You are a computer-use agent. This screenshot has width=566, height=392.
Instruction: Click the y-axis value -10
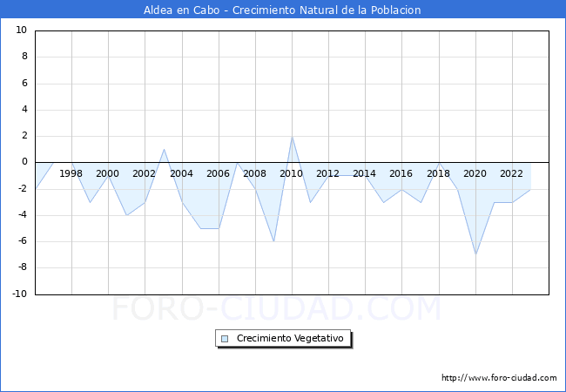tap(20, 294)
